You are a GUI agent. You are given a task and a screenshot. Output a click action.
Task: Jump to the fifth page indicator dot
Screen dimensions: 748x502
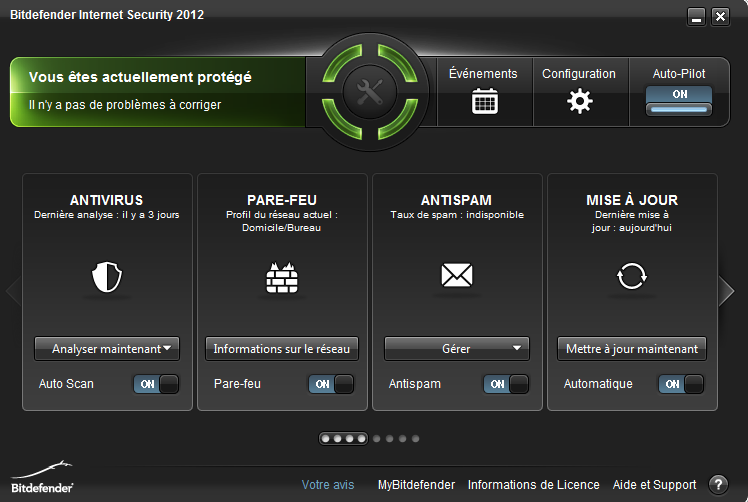[x=377, y=439]
